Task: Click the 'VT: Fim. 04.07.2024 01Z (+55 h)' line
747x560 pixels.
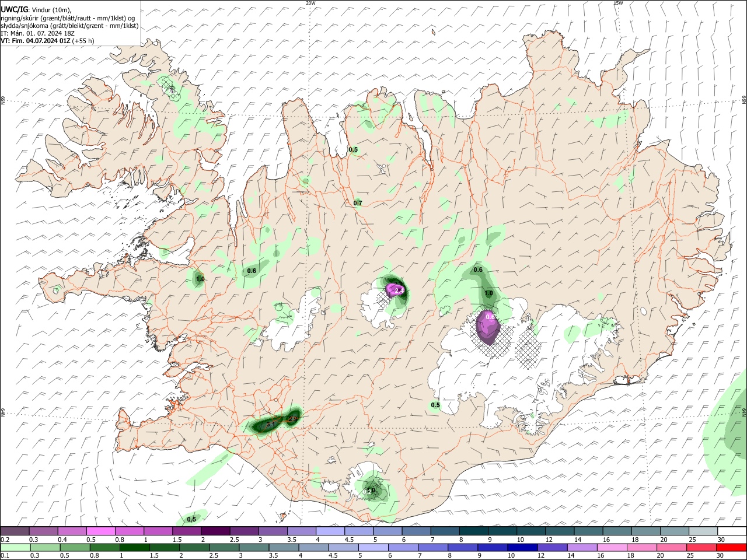Action: [47, 41]
